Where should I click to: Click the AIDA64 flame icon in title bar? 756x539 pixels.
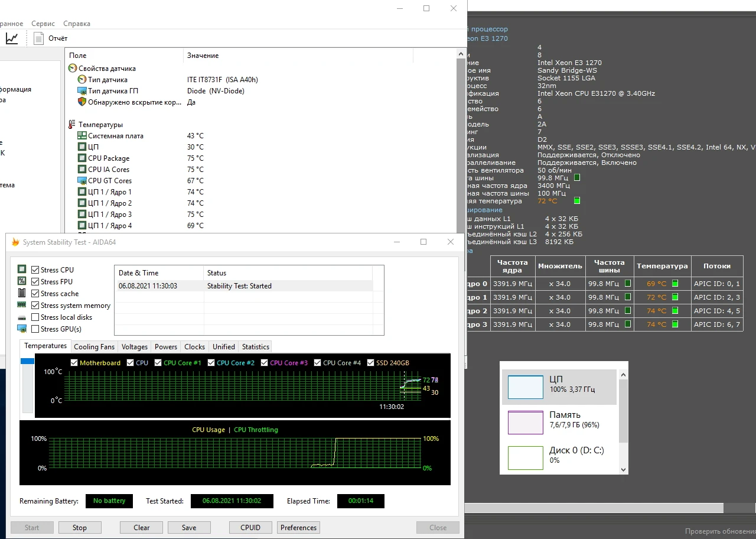pyautogui.click(x=16, y=242)
